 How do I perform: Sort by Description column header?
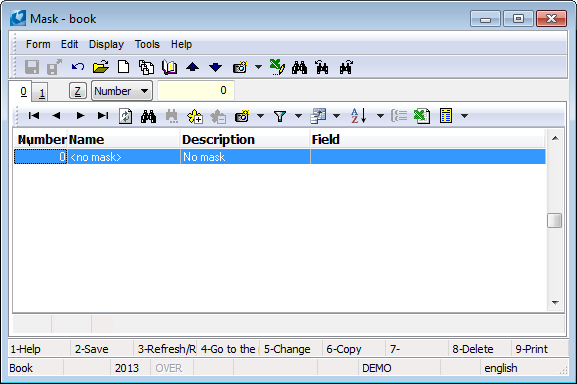click(245, 139)
